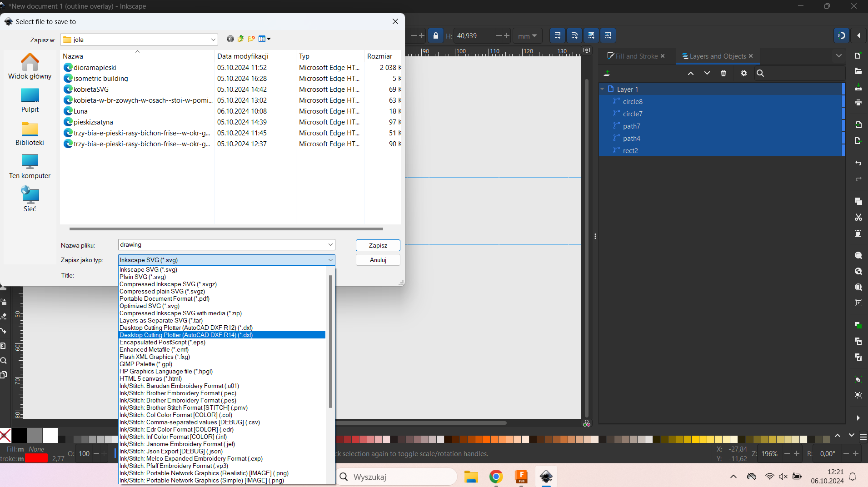Open the mm units dropdown
This screenshot has height=487, width=868.
tap(527, 36)
